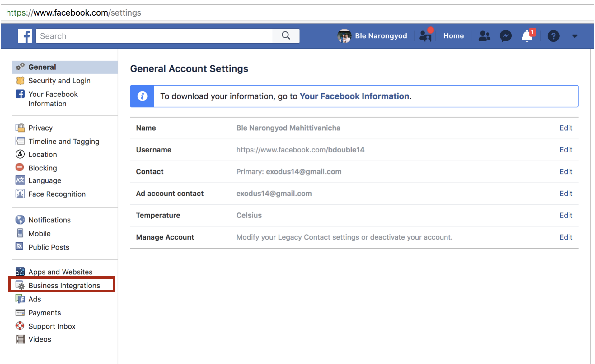Viewport: 595px width, 364px height.
Task: Click the search magnifier button
Action: point(286,36)
